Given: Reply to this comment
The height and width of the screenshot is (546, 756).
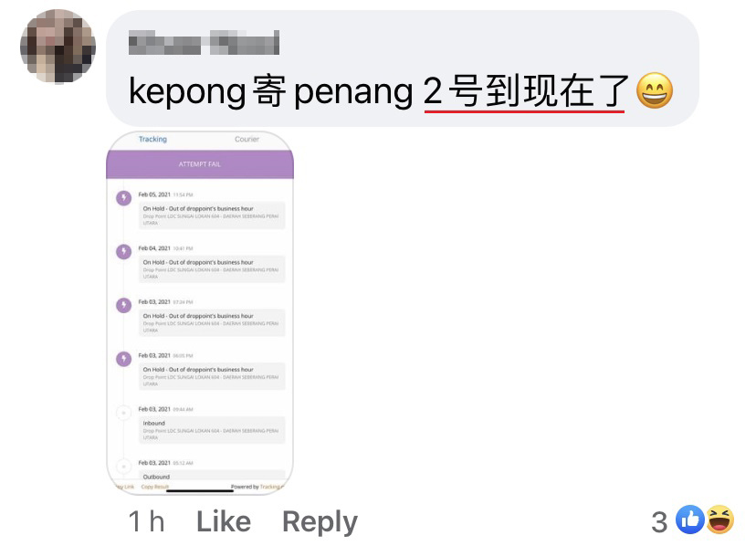Looking at the screenshot, I should coord(320,522).
